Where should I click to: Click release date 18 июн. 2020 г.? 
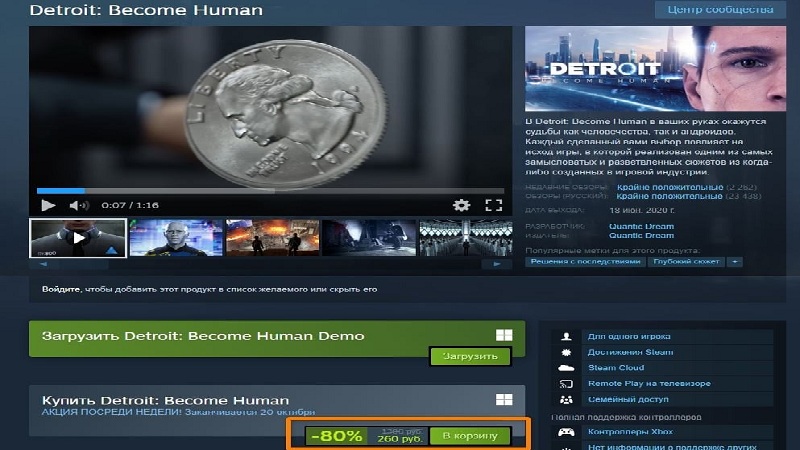coord(641,210)
